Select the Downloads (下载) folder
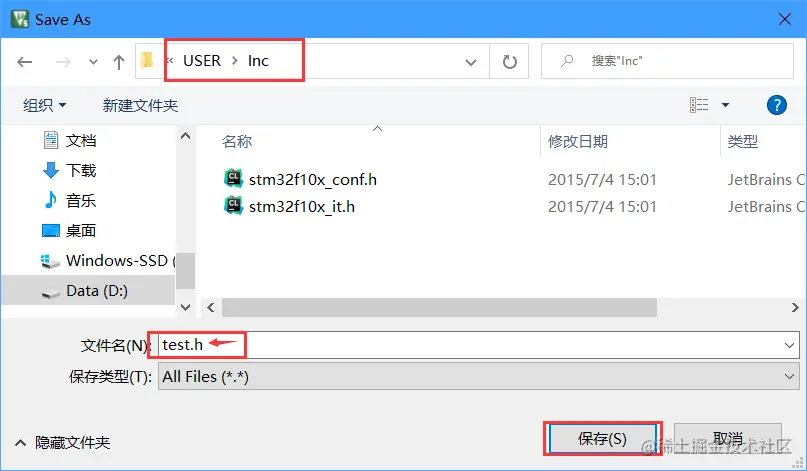 69,170
